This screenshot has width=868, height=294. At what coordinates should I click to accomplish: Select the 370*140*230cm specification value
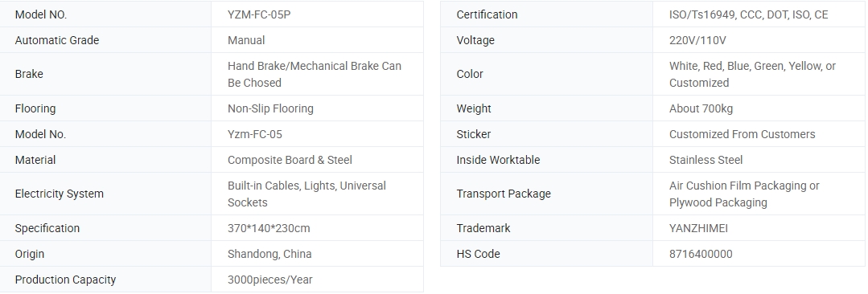click(x=269, y=228)
